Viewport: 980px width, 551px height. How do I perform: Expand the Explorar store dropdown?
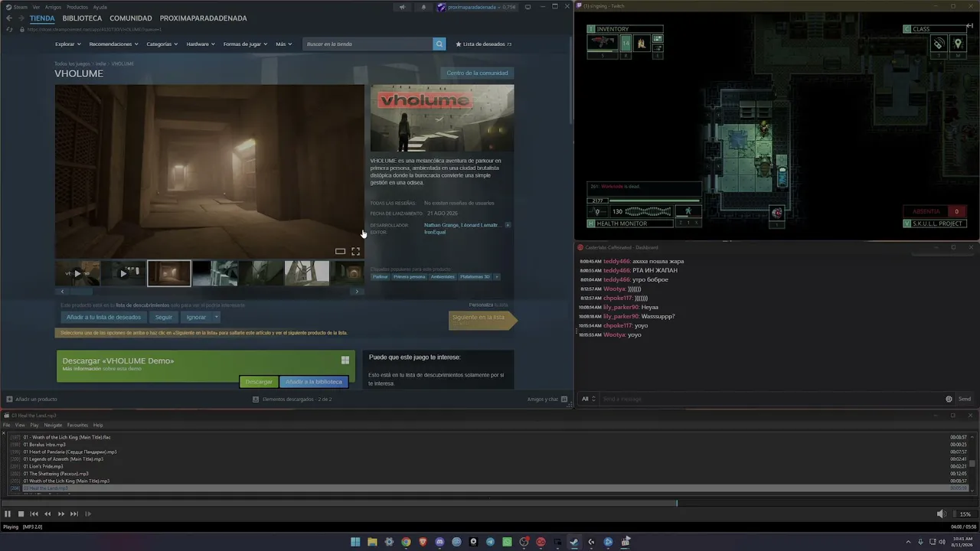(67, 44)
